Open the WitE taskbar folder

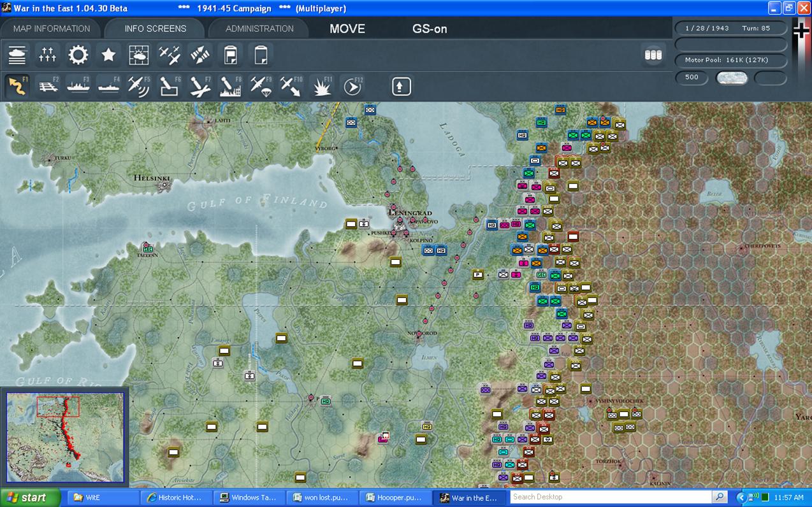coord(103,497)
